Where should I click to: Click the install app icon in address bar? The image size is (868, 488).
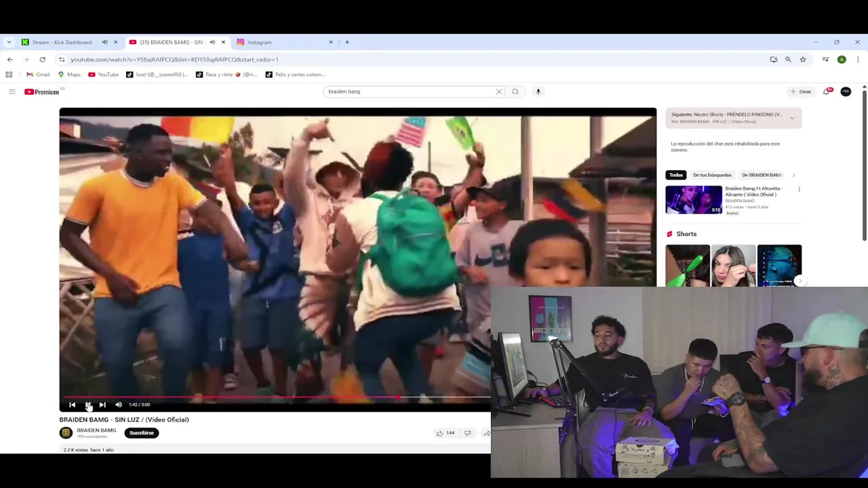pyautogui.click(x=774, y=60)
